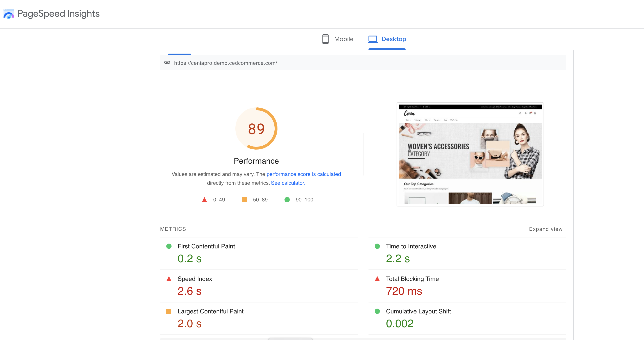Click the 0.002 value
This screenshot has height=340, width=644.
[x=399, y=324]
